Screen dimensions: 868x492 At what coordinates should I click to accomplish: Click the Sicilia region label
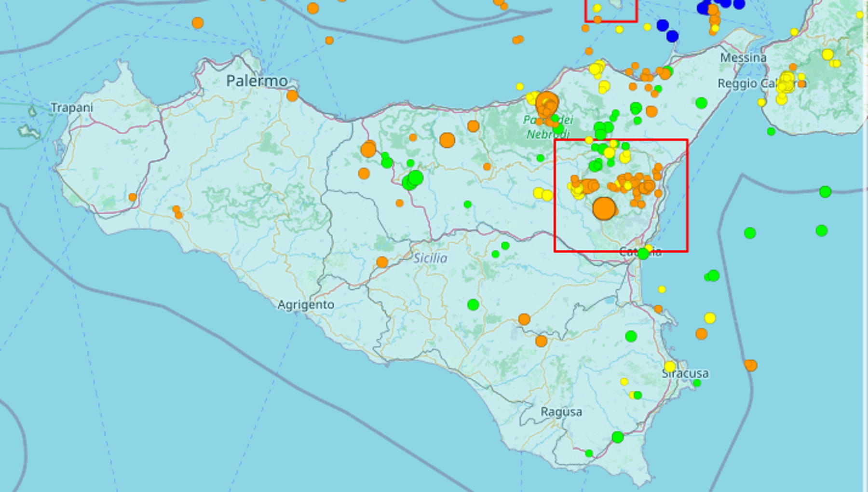click(x=430, y=258)
